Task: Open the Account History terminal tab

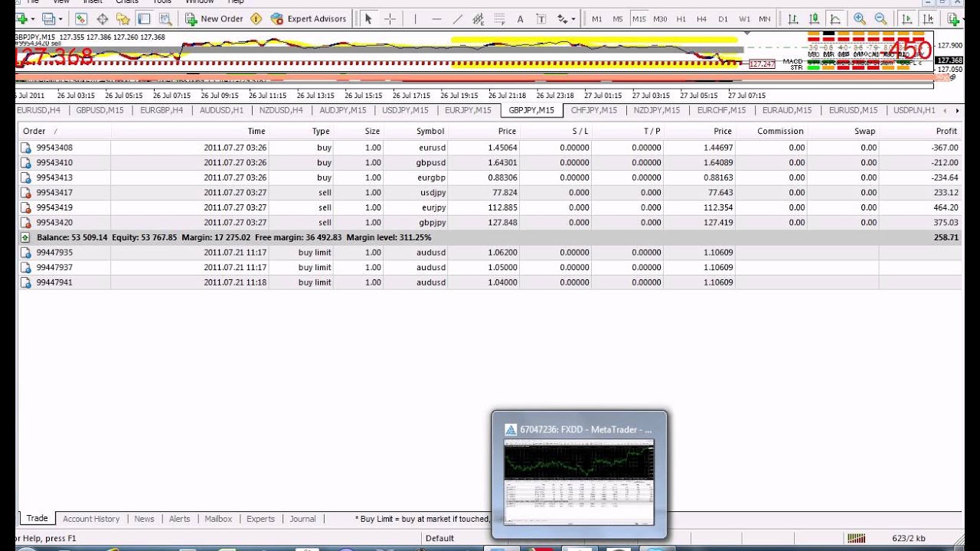Action: pyautogui.click(x=91, y=519)
